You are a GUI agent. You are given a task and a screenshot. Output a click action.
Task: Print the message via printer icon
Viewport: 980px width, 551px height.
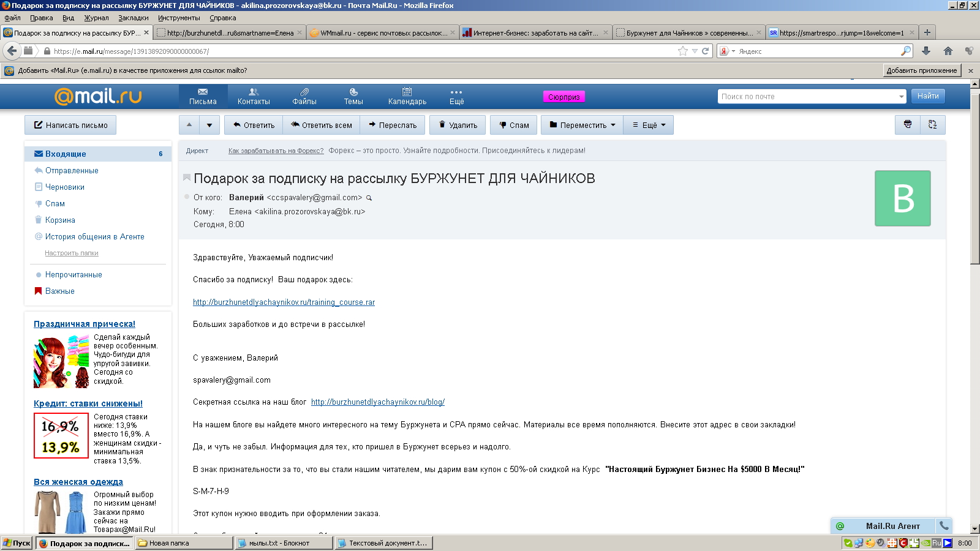(908, 125)
